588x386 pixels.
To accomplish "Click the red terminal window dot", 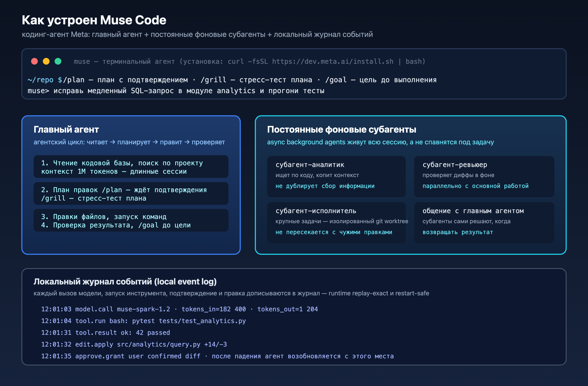I will point(34,61).
